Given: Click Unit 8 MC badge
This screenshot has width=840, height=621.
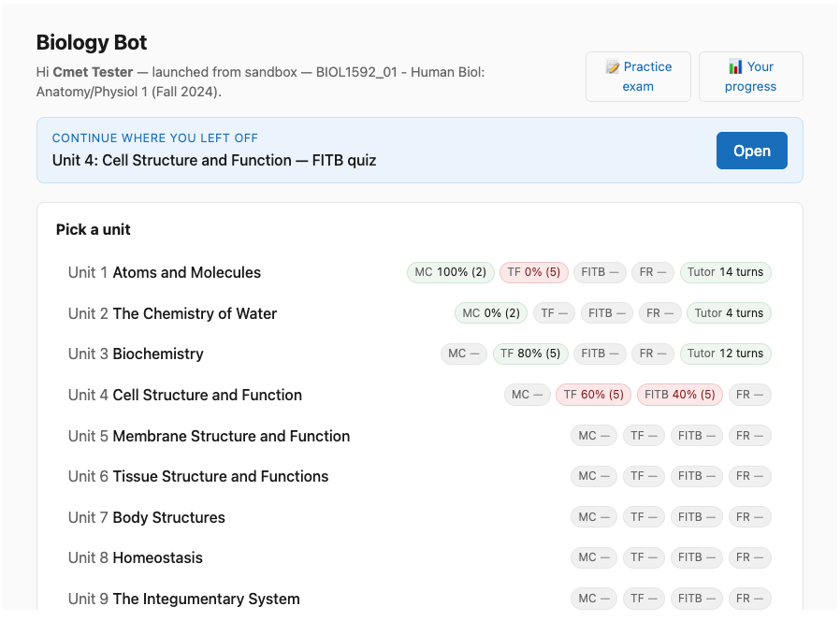Looking at the screenshot, I should [x=594, y=557].
